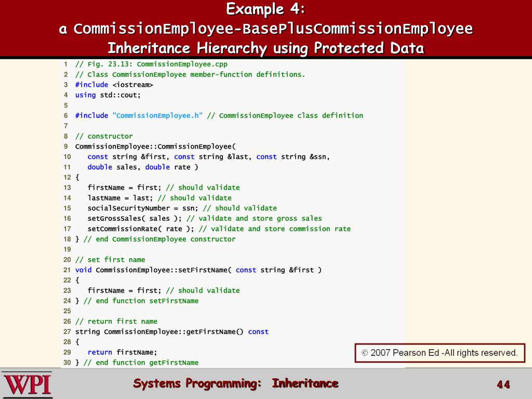
Task: Click the comment "// constructor" on line 8
Action: point(104,136)
